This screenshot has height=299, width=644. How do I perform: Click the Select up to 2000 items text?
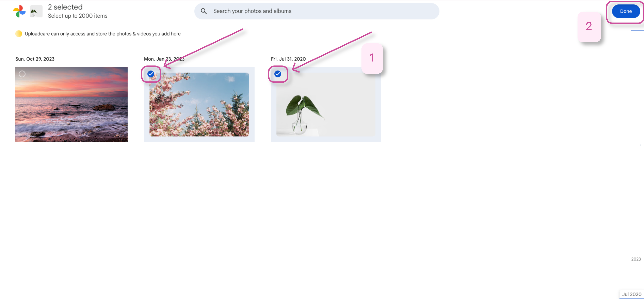pos(78,16)
